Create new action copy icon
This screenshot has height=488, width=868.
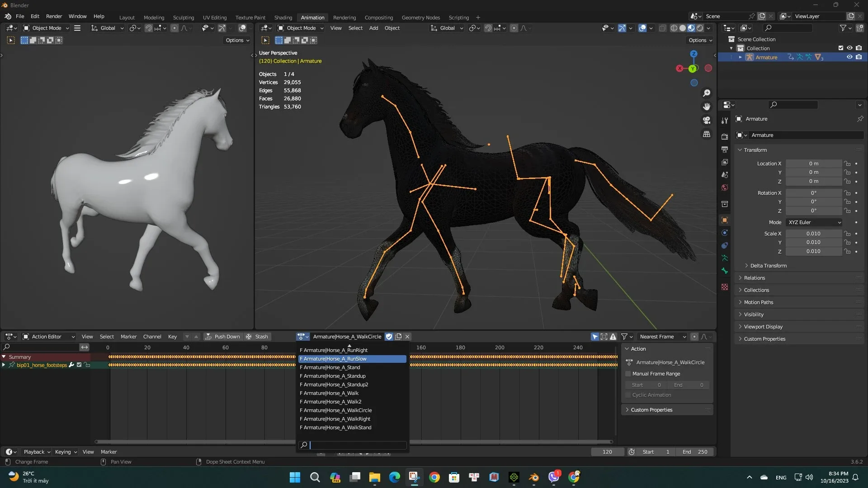[x=398, y=337]
